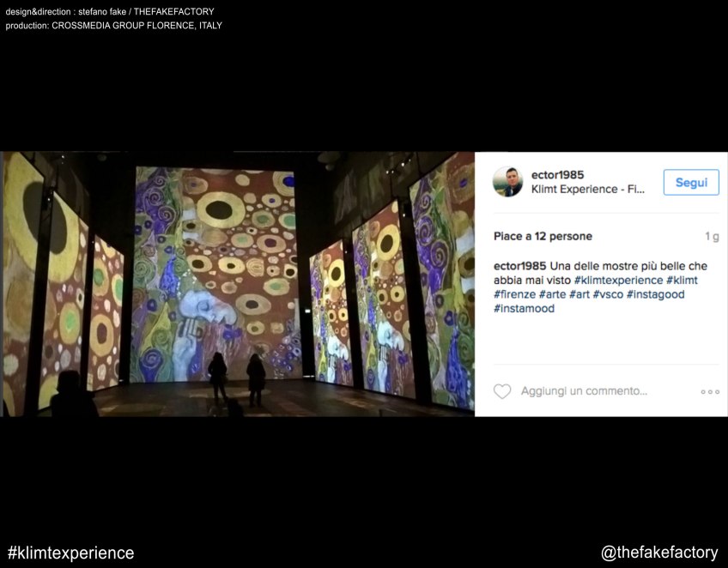This screenshot has height=568, width=728.
Task: Select the #klimt hashtag
Action: pyautogui.click(x=682, y=281)
